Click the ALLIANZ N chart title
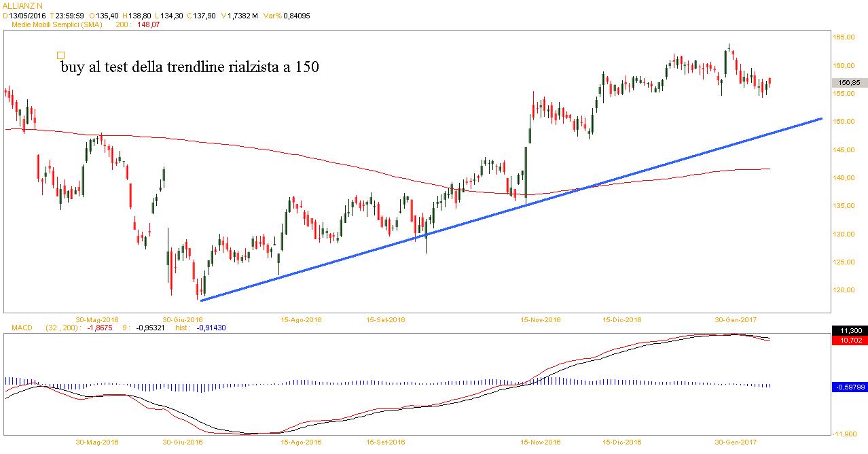Viewport: 868px width, 454px height. point(22,5)
